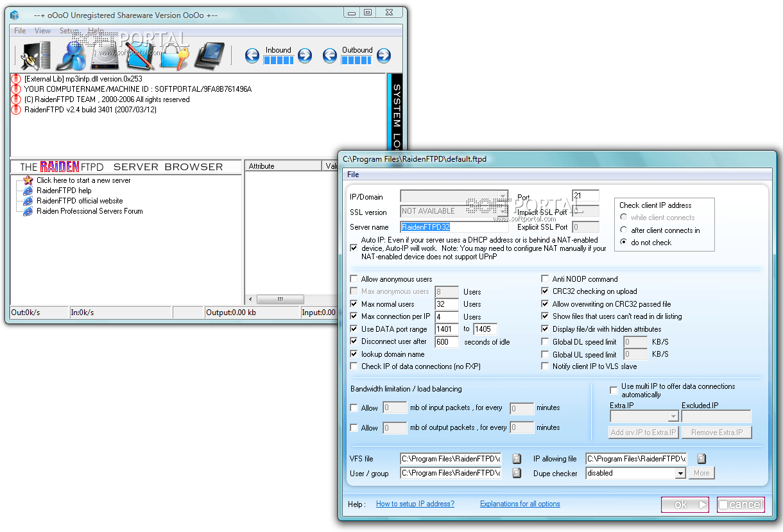
Task: Select 'after client connects in' radio option
Action: (624, 230)
